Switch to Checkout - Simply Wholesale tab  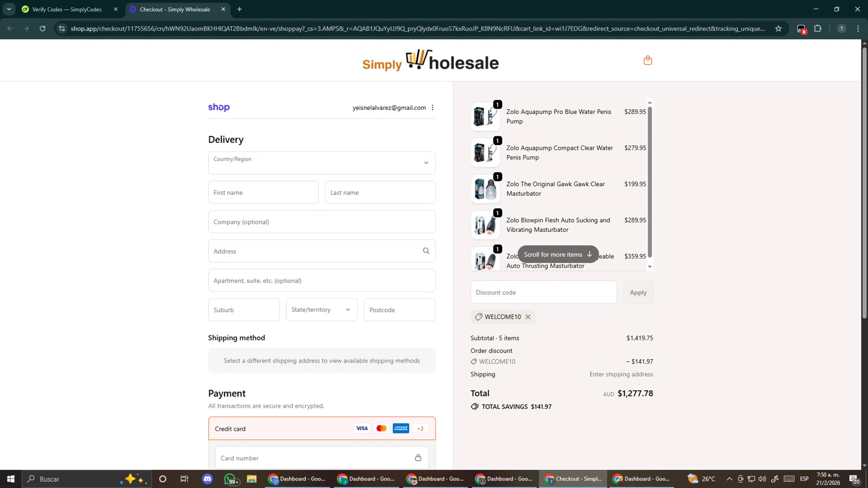(175, 9)
